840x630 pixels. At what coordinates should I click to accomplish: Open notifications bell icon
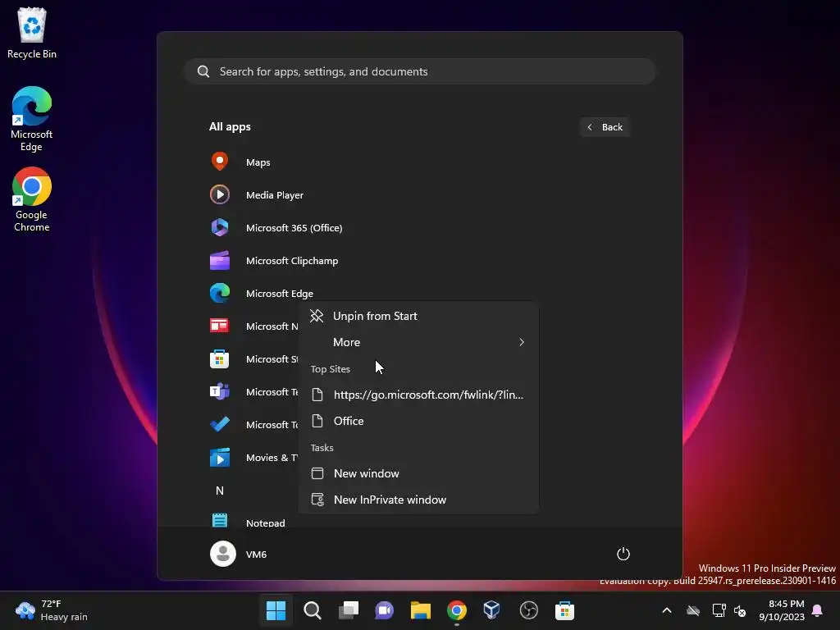818,610
